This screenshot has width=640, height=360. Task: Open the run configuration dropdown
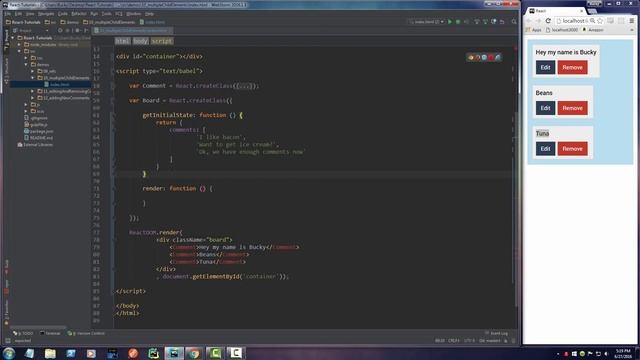click(x=427, y=22)
